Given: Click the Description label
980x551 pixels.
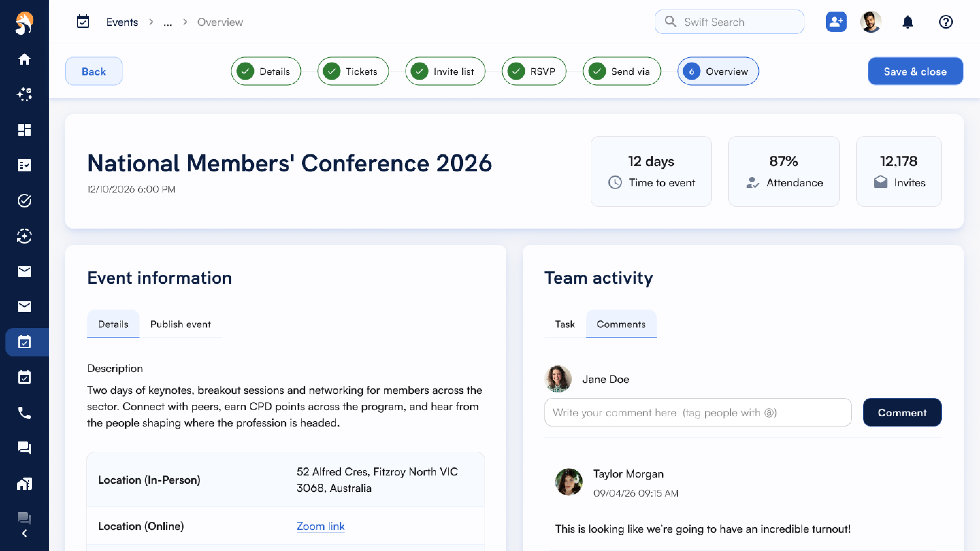Looking at the screenshot, I should pos(115,368).
